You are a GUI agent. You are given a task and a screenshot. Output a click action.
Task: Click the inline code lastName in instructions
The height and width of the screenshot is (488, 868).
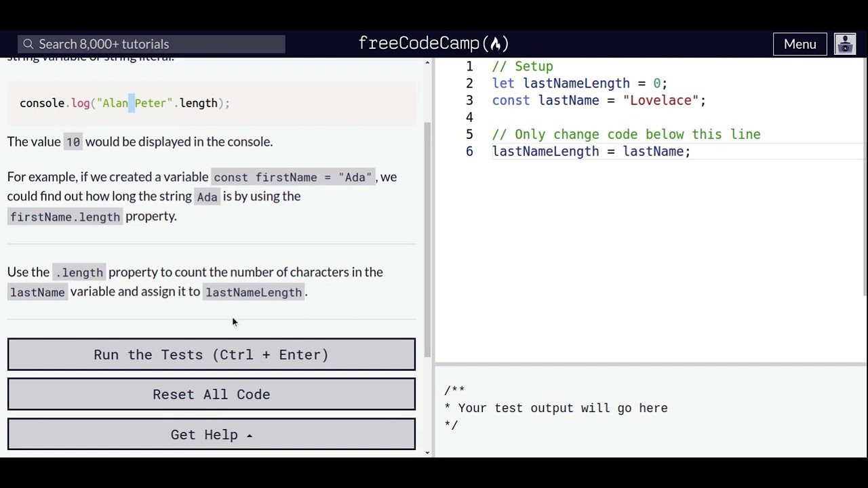[x=37, y=292]
